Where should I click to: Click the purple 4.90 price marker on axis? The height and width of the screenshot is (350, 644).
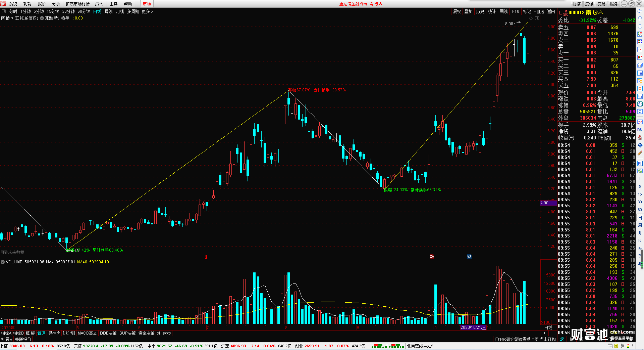point(548,203)
